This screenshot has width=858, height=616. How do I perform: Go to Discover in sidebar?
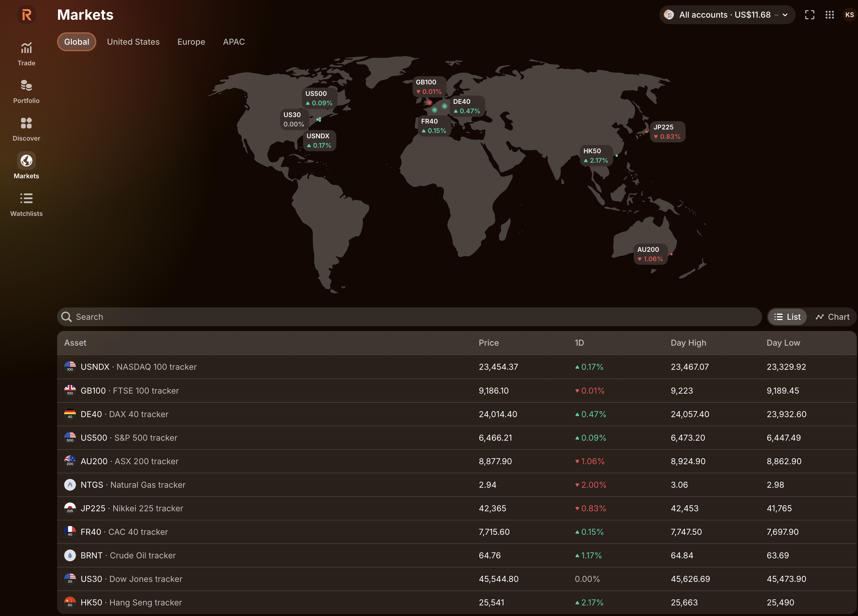tap(26, 129)
